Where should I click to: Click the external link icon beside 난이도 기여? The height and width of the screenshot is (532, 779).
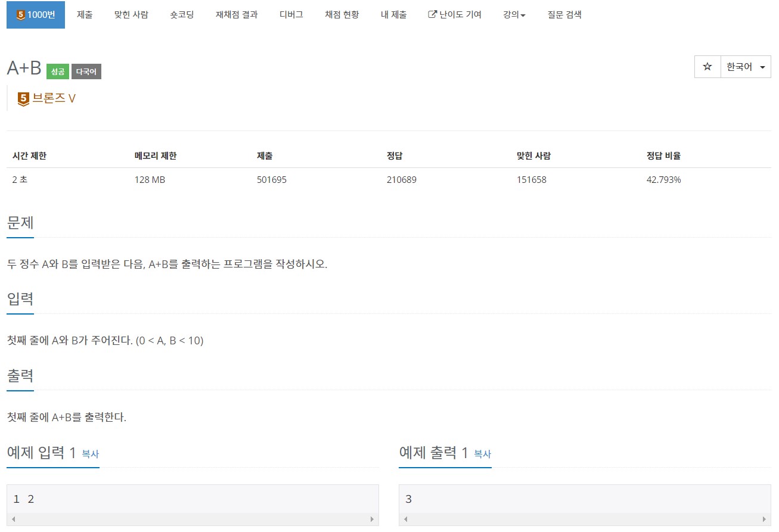pos(433,15)
